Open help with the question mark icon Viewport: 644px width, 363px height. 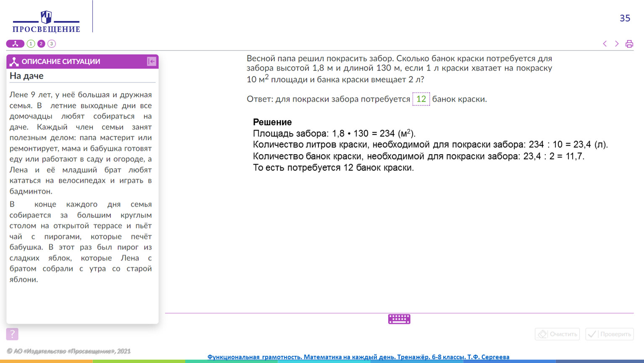12,334
